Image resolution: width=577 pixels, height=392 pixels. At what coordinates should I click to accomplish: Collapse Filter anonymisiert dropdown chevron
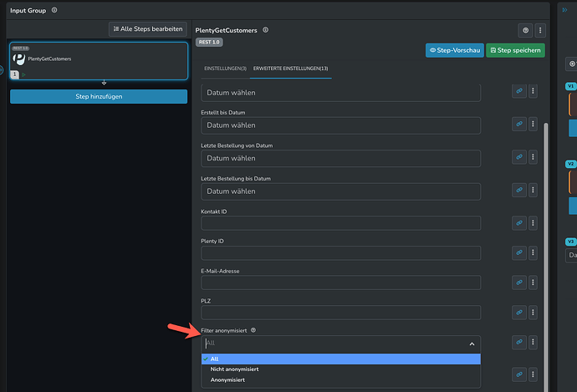(x=472, y=344)
